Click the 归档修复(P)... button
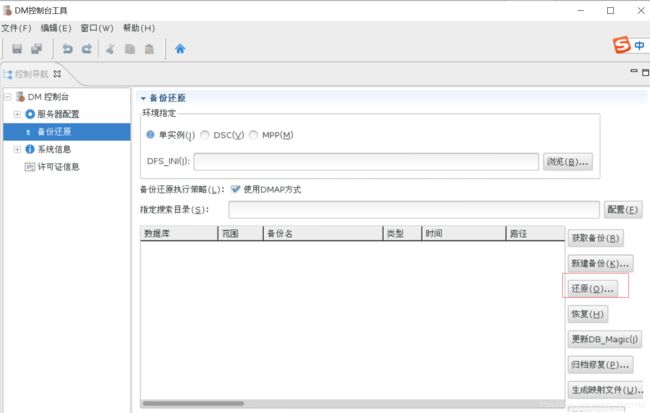 click(x=600, y=364)
